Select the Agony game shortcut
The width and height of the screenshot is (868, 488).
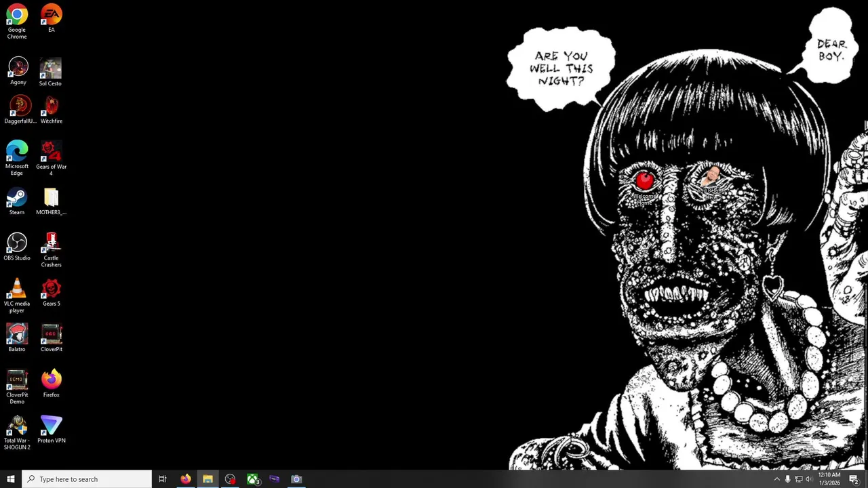(x=18, y=71)
